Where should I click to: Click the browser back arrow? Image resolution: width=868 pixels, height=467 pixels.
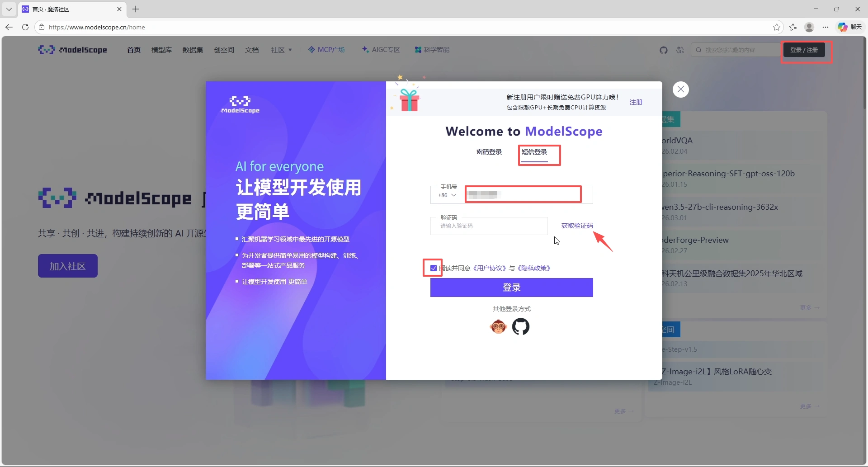coord(9,27)
